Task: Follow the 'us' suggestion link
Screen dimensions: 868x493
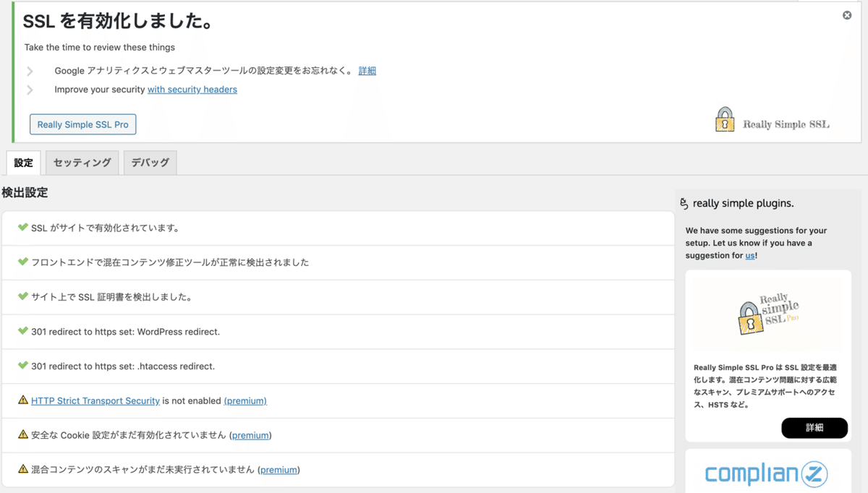Action: pos(750,255)
